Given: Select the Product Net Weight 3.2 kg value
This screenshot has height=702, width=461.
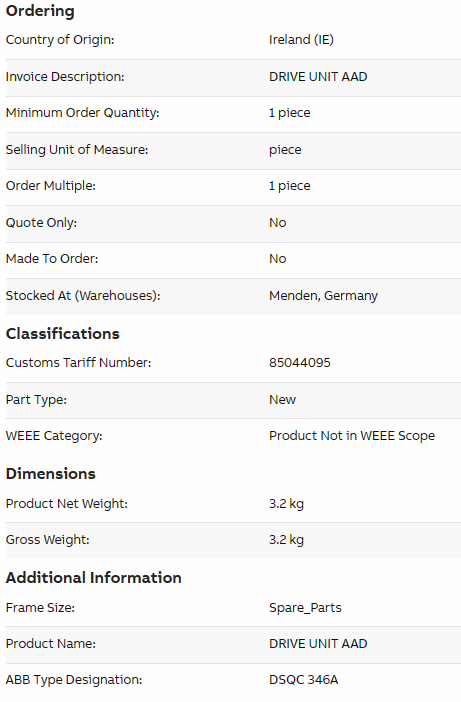Looking at the screenshot, I should 286,504.
